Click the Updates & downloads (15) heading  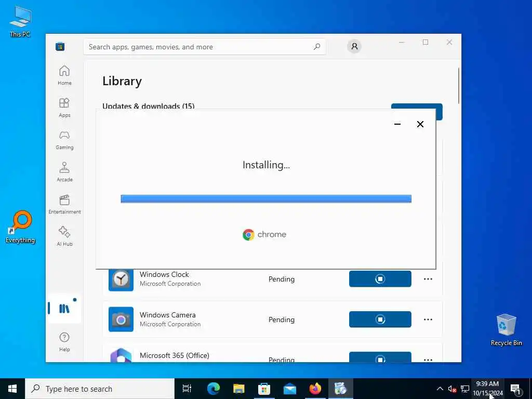coord(148,106)
